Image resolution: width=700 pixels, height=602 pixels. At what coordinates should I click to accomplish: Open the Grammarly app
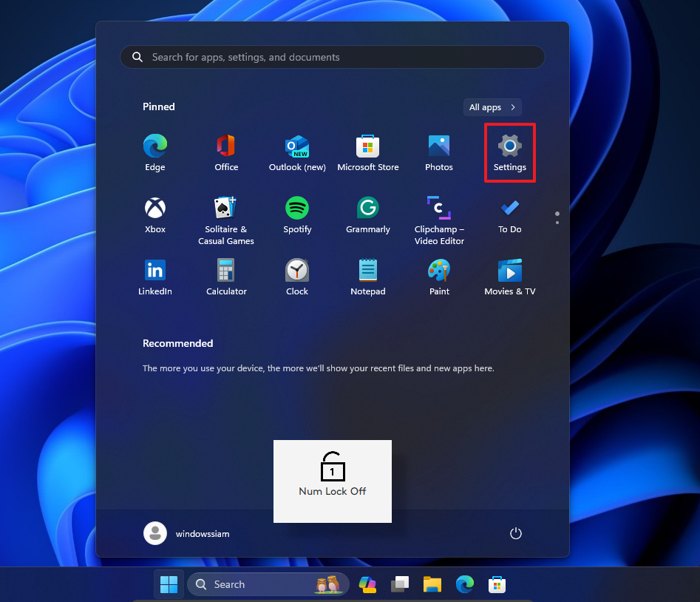point(368,215)
